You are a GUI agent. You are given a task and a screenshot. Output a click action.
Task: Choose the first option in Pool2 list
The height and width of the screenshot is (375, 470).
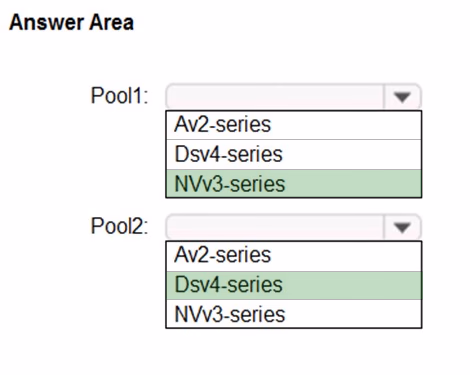(x=294, y=256)
